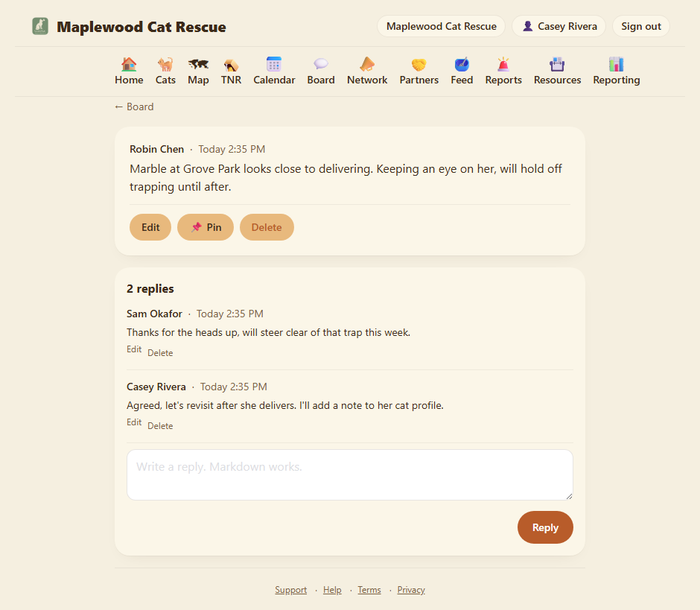Open the Reporting chart icon
The image size is (700, 610).
tap(616, 64)
